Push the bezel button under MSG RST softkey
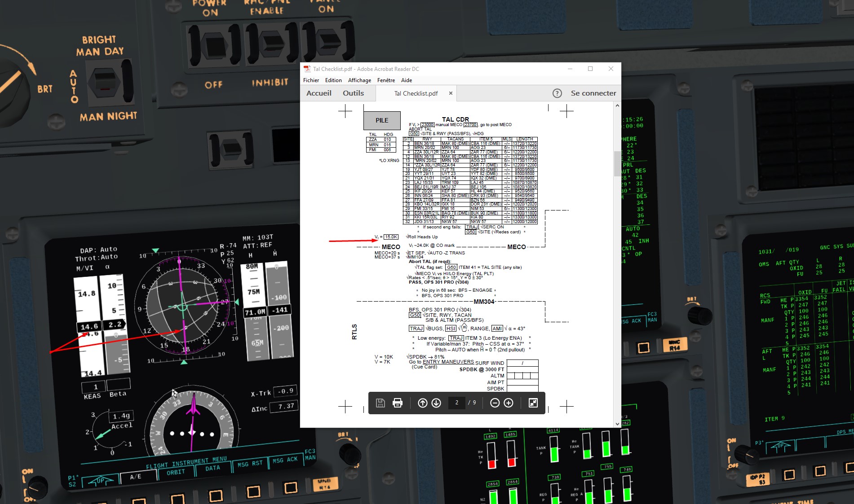 (253, 491)
